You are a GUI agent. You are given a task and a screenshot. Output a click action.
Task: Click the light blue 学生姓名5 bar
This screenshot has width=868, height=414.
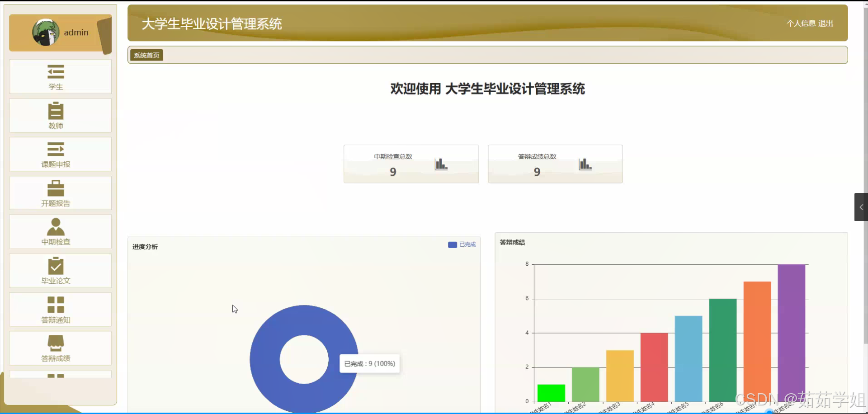point(689,358)
